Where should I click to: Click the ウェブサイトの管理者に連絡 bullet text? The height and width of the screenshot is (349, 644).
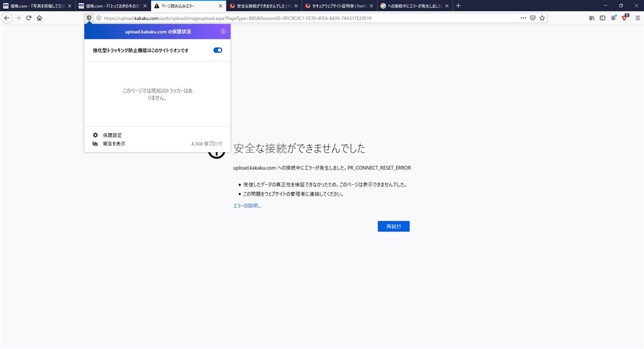[x=293, y=194]
